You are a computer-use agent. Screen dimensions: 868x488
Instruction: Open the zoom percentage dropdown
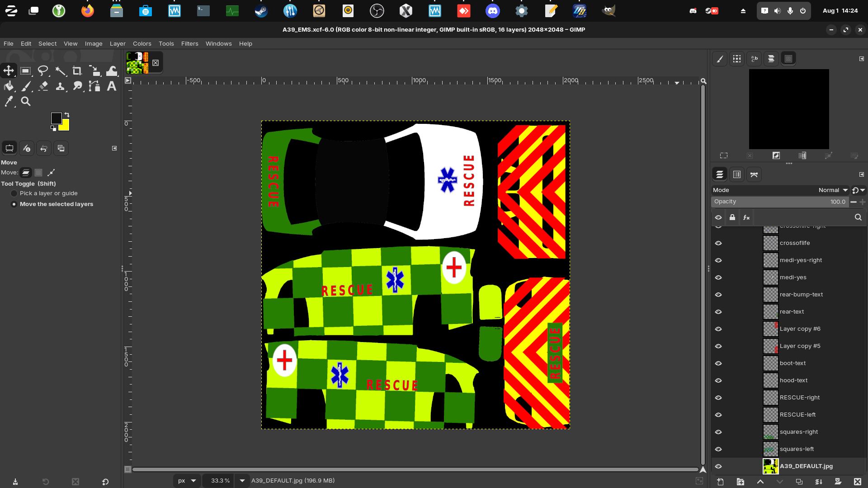242,481
